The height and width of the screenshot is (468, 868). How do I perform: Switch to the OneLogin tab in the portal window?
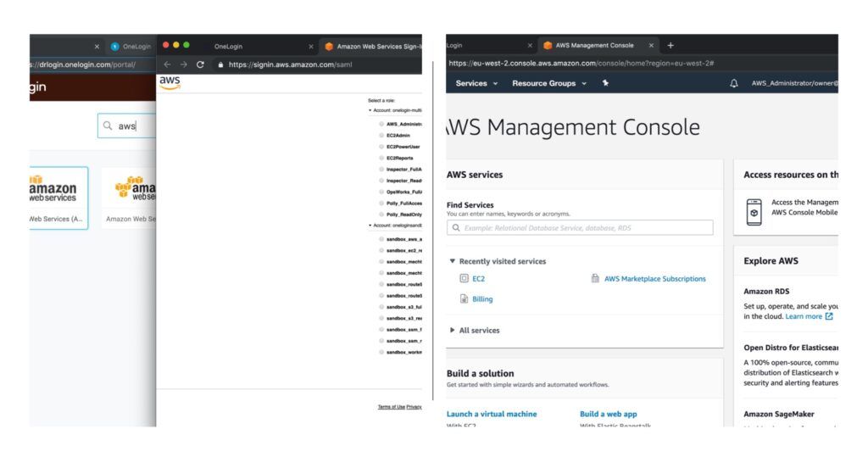click(x=131, y=47)
